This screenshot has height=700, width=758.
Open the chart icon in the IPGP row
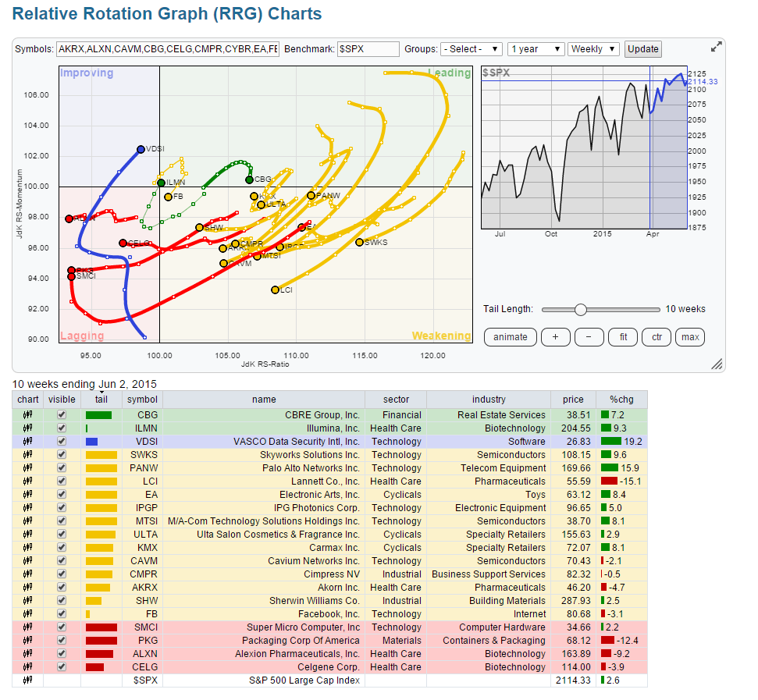click(27, 508)
